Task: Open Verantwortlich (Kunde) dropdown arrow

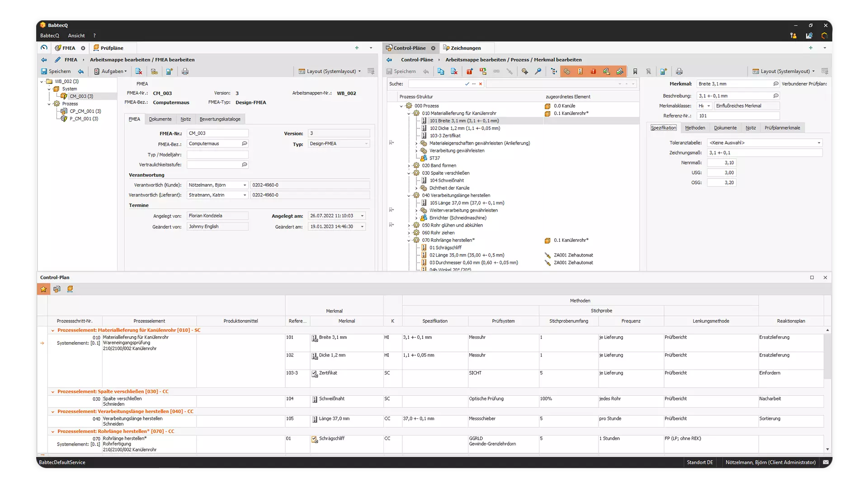Action: [245, 185]
